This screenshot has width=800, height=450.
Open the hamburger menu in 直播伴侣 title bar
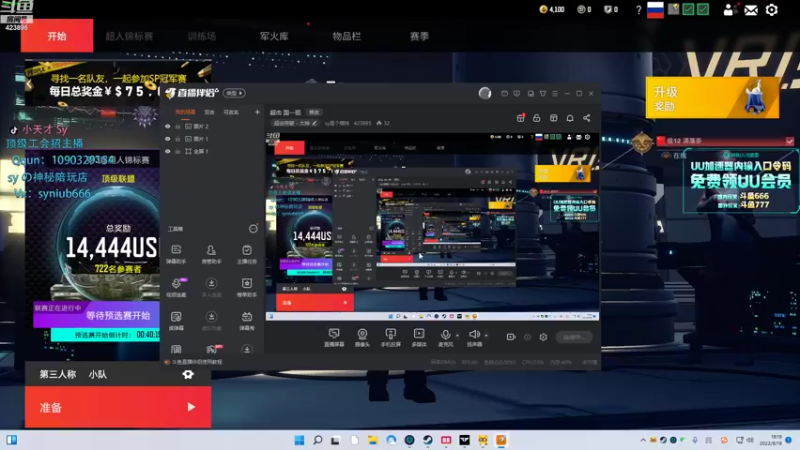[x=555, y=93]
